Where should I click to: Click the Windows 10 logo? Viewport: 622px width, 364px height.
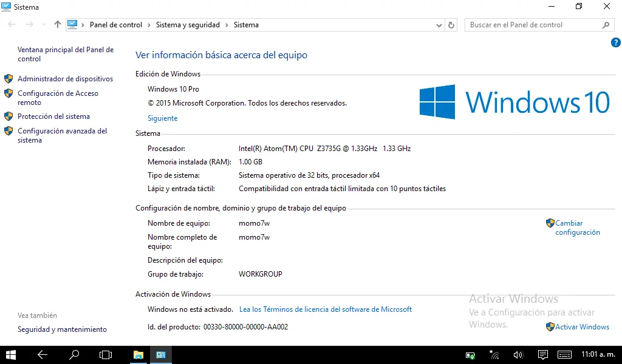tap(514, 102)
